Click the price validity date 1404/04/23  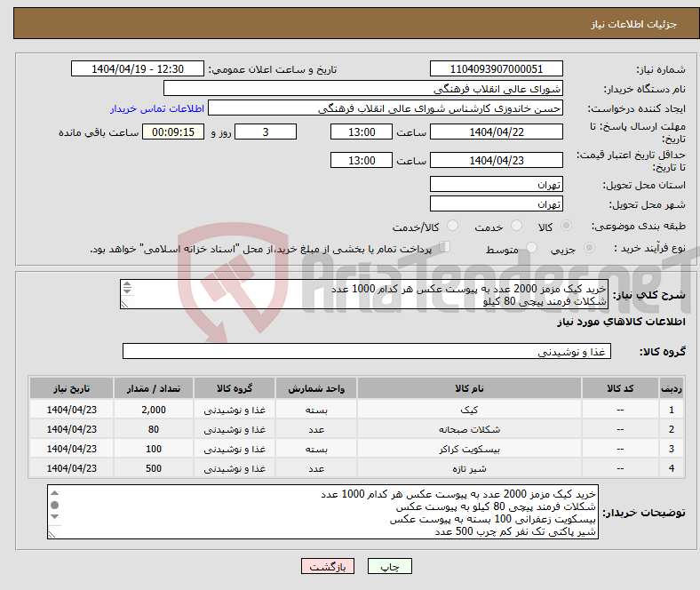point(496,160)
